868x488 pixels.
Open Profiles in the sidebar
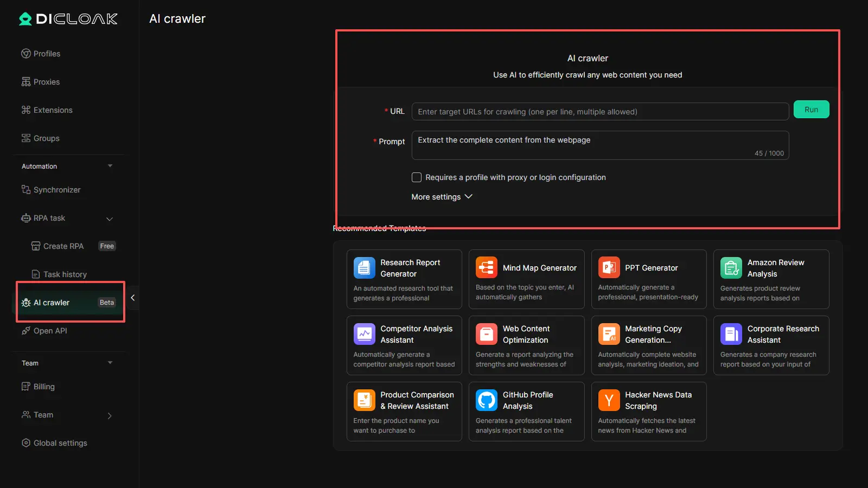tap(47, 54)
